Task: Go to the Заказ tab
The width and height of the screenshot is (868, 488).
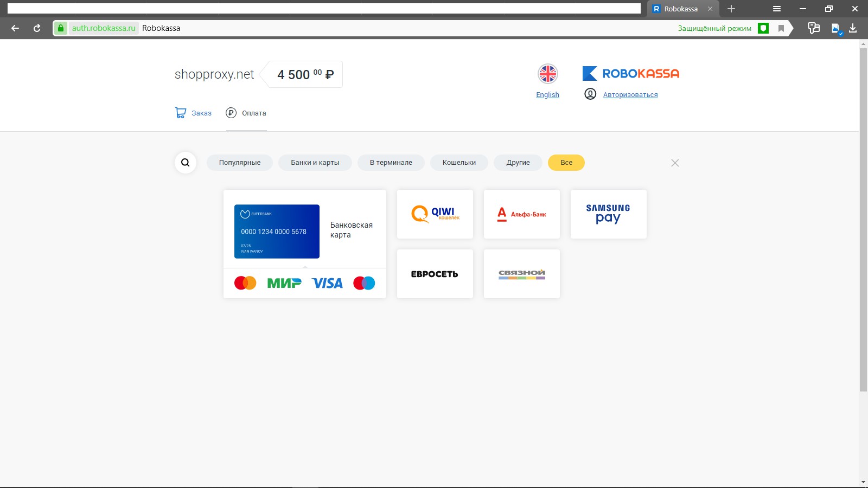Action: (201, 113)
